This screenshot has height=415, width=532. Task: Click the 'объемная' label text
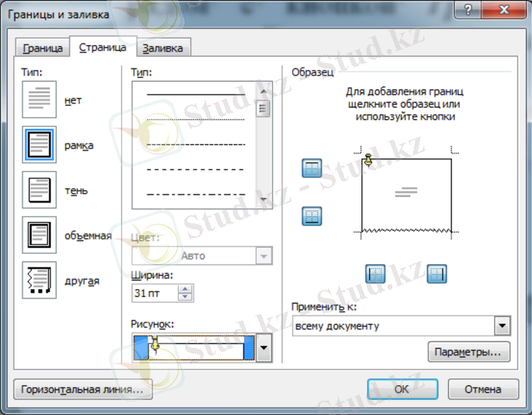88,236
